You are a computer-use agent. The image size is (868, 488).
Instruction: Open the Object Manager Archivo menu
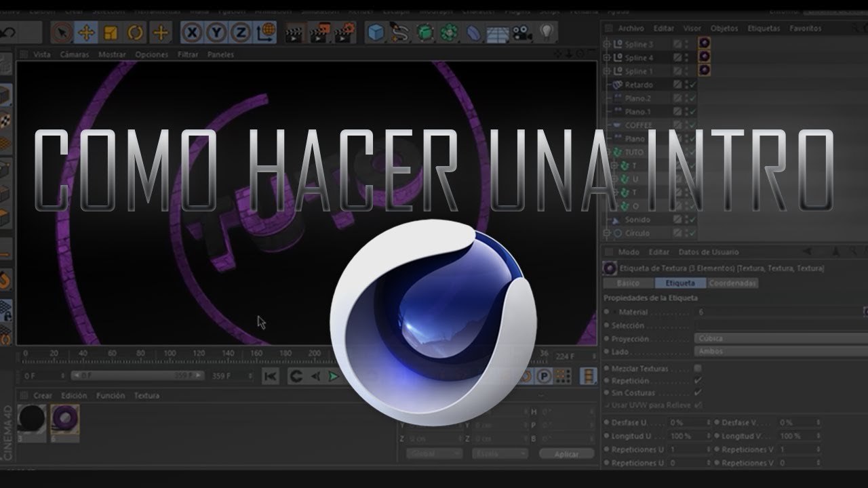631,28
